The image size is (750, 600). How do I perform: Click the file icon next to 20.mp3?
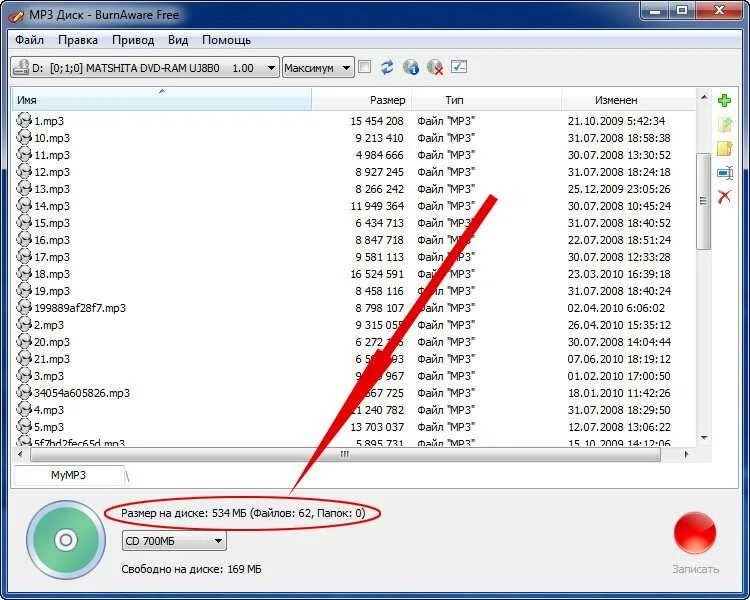(24, 341)
